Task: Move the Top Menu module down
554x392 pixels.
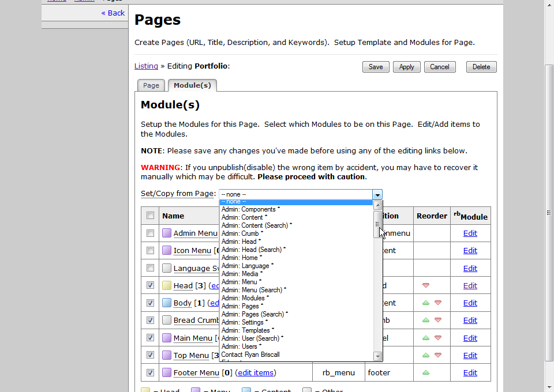Action: point(438,355)
